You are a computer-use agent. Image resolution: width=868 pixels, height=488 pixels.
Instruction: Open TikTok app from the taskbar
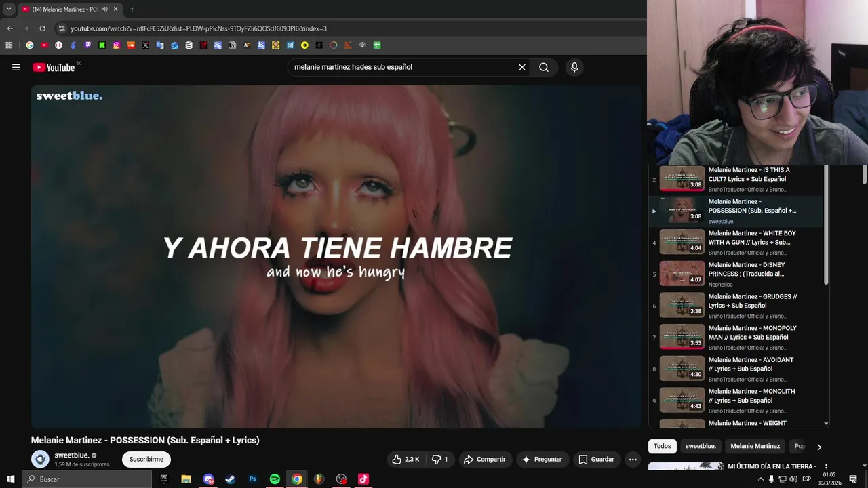coord(363,479)
